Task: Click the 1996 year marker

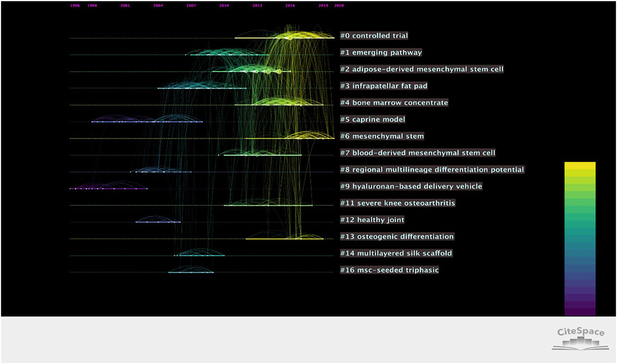Action: tap(75, 6)
